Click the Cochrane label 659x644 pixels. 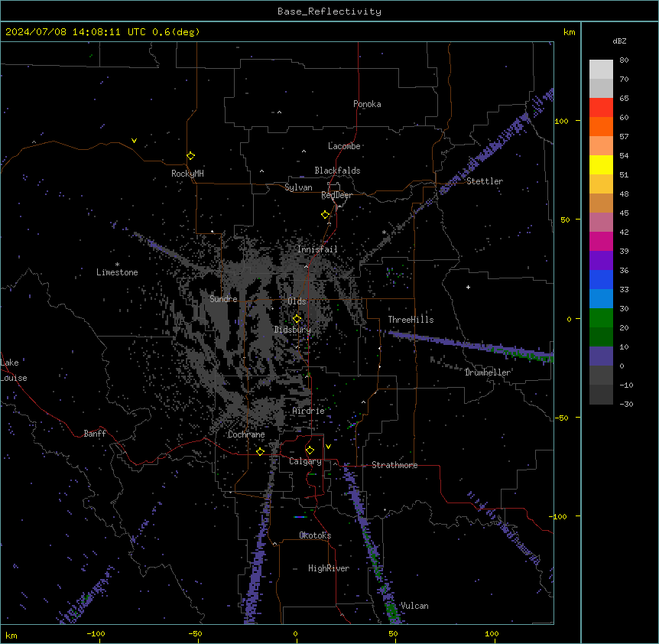[x=246, y=434]
